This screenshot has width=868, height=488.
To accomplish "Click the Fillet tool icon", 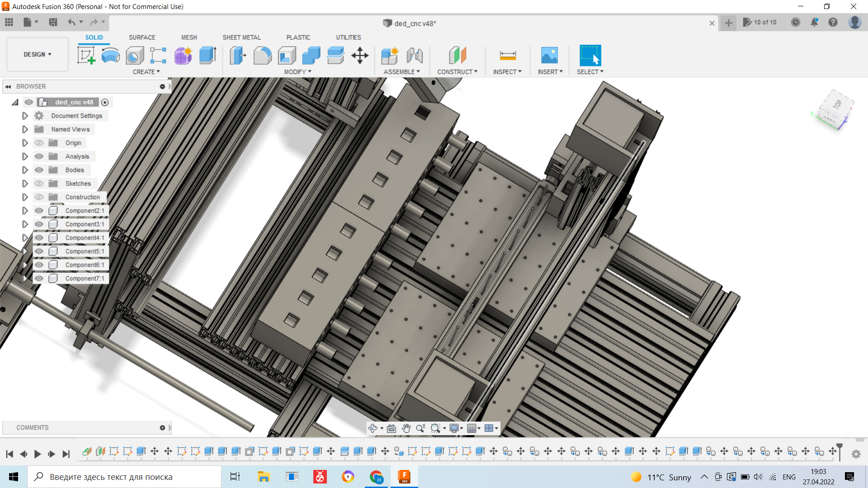I will click(262, 56).
